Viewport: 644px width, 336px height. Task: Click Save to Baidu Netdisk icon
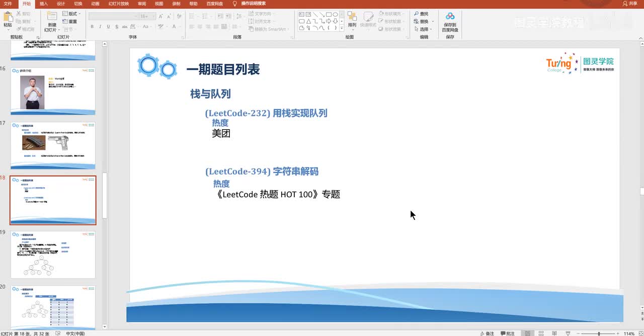coord(450,17)
